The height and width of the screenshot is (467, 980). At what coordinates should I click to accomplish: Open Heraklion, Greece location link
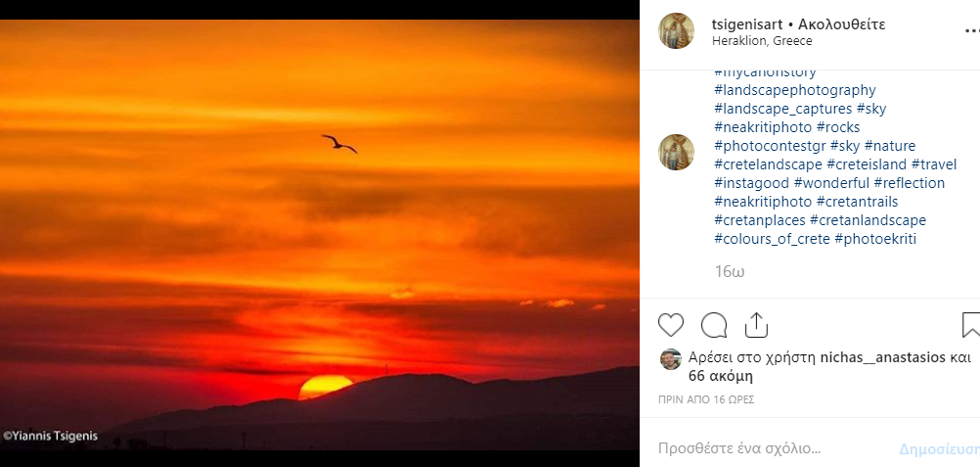pyautogui.click(x=762, y=41)
